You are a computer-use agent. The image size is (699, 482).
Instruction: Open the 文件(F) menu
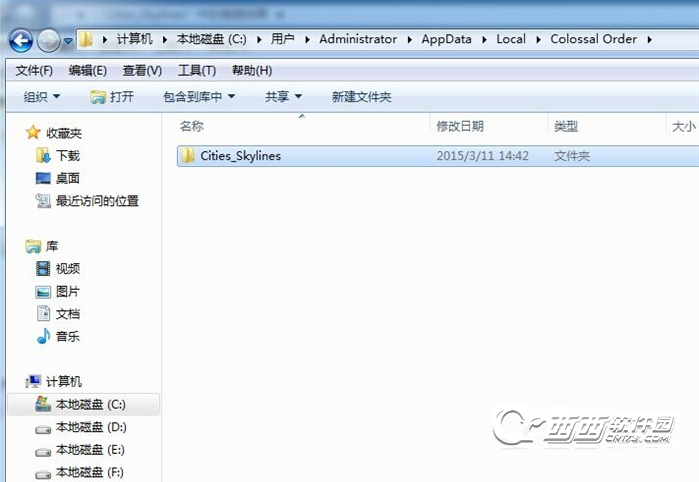(34, 70)
